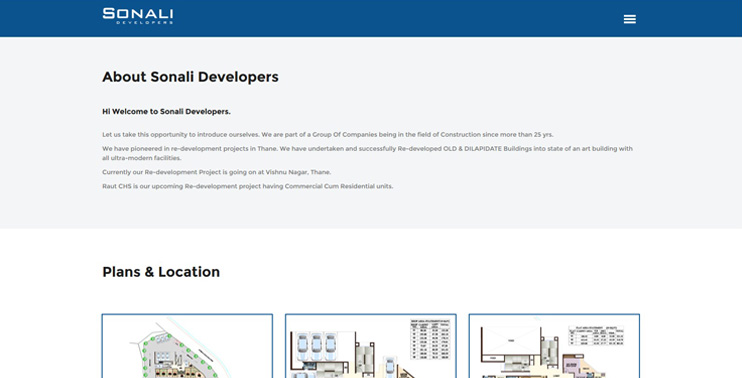Select the 'About Sonali Developers' heading
This screenshot has width=742, height=378.
tap(190, 77)
